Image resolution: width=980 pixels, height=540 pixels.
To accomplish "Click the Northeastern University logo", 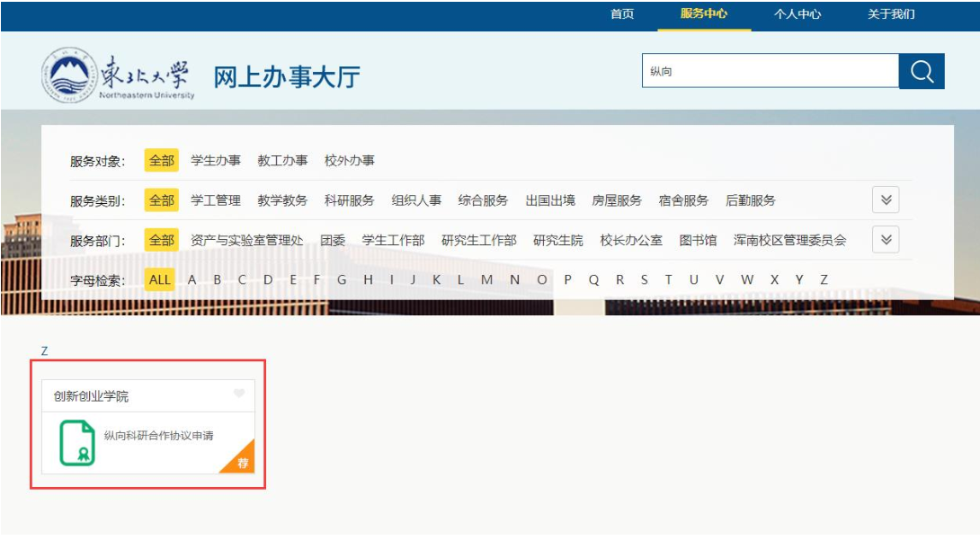I will click(118, 76).
